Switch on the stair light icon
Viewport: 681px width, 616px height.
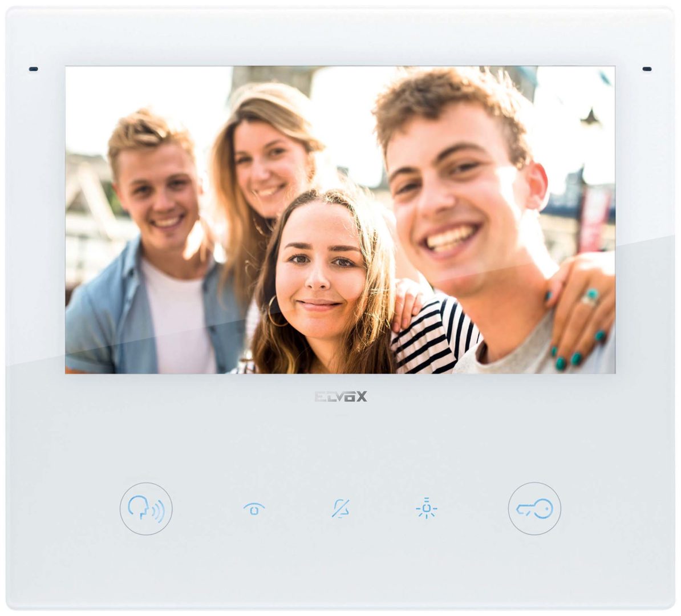pyautogui.click(x=427, y=508)
